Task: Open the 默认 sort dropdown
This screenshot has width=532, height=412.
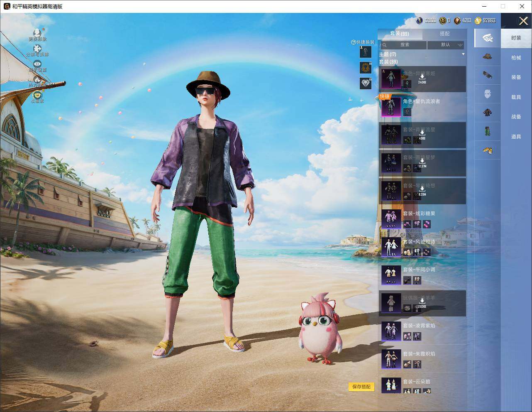Action: [446, 45]
